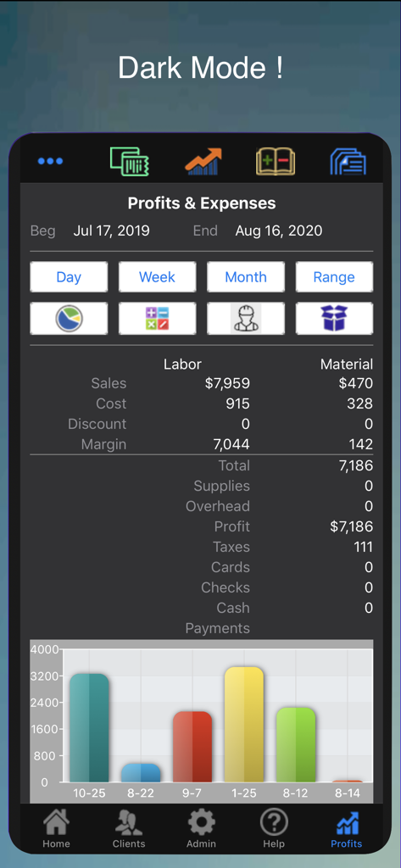401x868 pixels.
Task: Open the Help tab
Action: click(274, 829)
